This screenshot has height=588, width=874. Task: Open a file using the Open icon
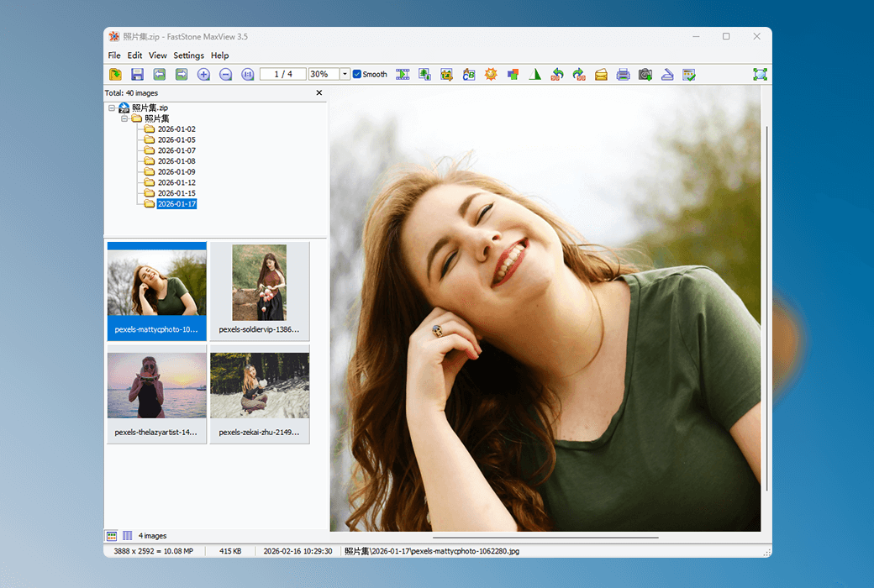click(x=115, y=74)
